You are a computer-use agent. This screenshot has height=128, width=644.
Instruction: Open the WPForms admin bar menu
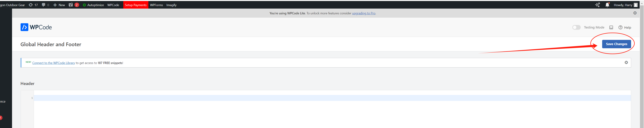pyautogui.click(x=156, y=5)
